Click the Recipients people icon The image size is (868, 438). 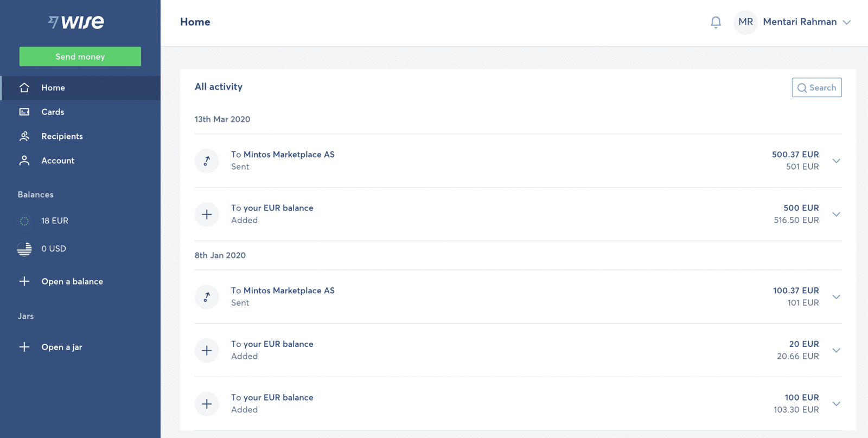point(24,136)
